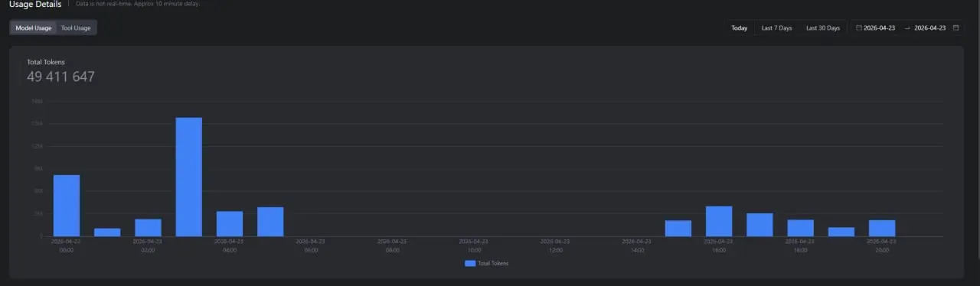Viewport: 980px width, 286px height.
Task: Edit the start date field 2026-04-23
Action: point(879,28)
